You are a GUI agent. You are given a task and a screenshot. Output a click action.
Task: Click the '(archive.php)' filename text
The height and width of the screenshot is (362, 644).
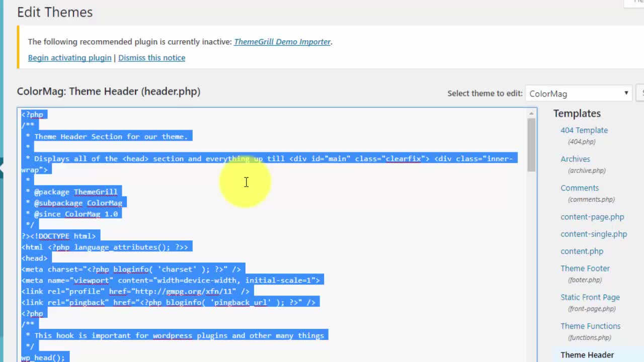[x=587, y=170]
